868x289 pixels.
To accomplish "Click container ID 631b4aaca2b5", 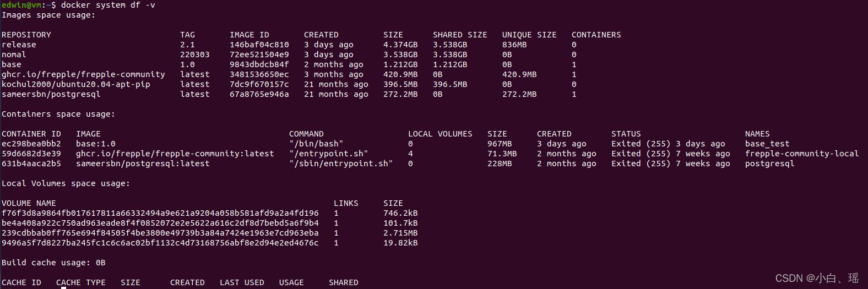I will tap(31, 163).
